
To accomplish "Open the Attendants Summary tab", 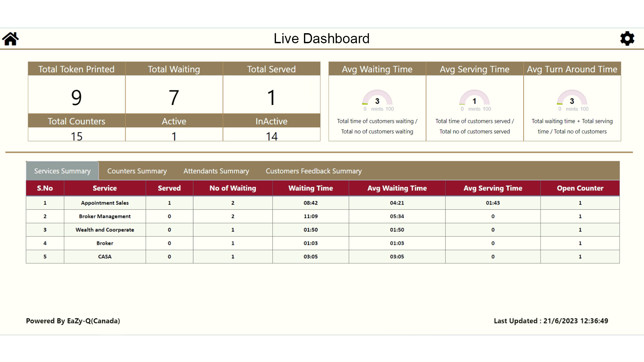I will [x=216, y=171].
